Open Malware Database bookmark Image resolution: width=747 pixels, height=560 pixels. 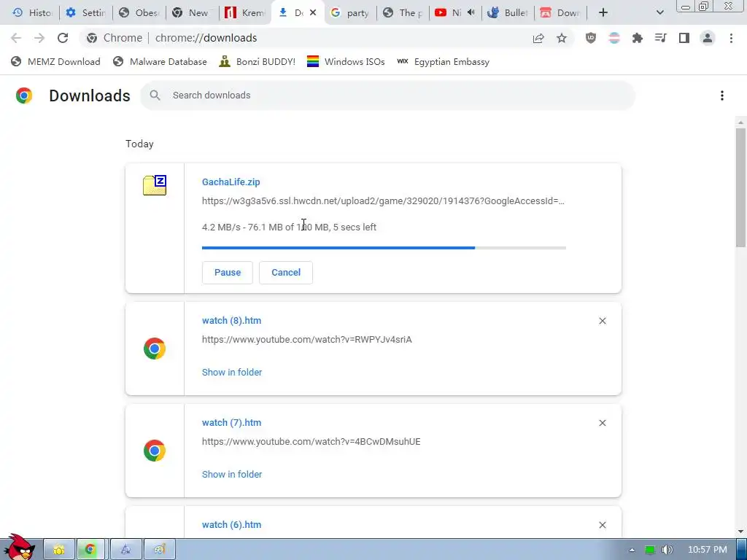[160, 62]
